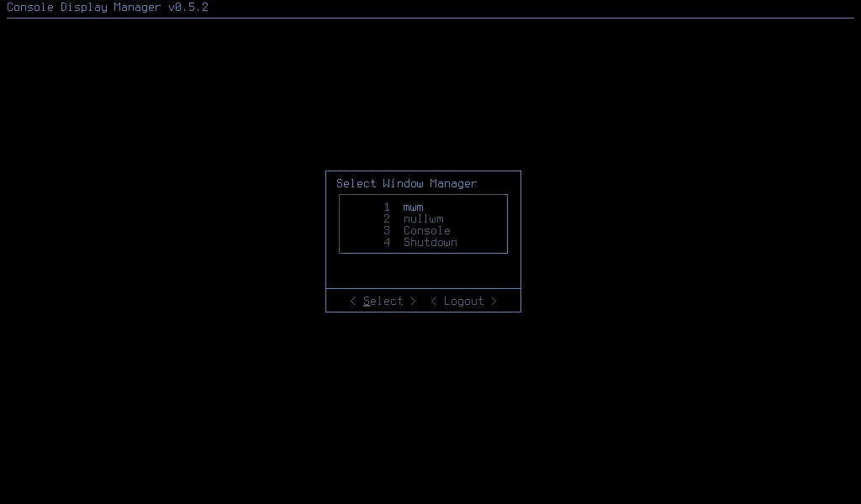Choose the Console session option
This screenshot has height=504, width=861.
tap(426, 230)
